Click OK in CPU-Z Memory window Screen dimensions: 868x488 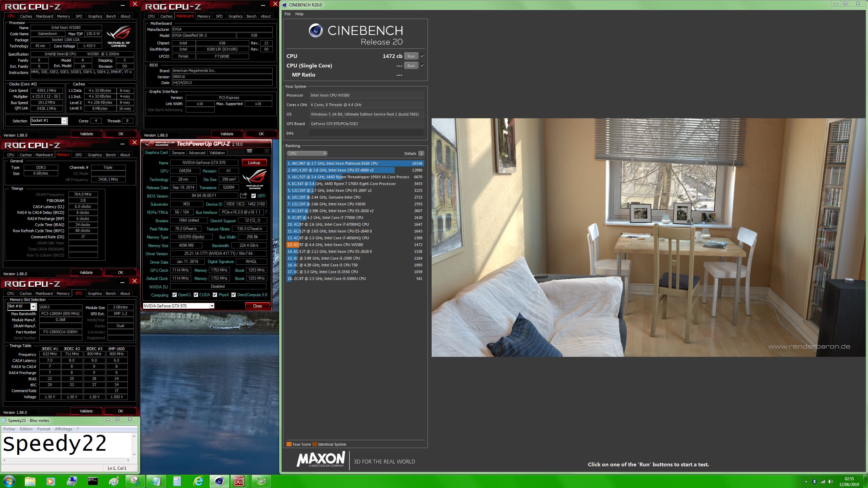[x=120, y=272]
